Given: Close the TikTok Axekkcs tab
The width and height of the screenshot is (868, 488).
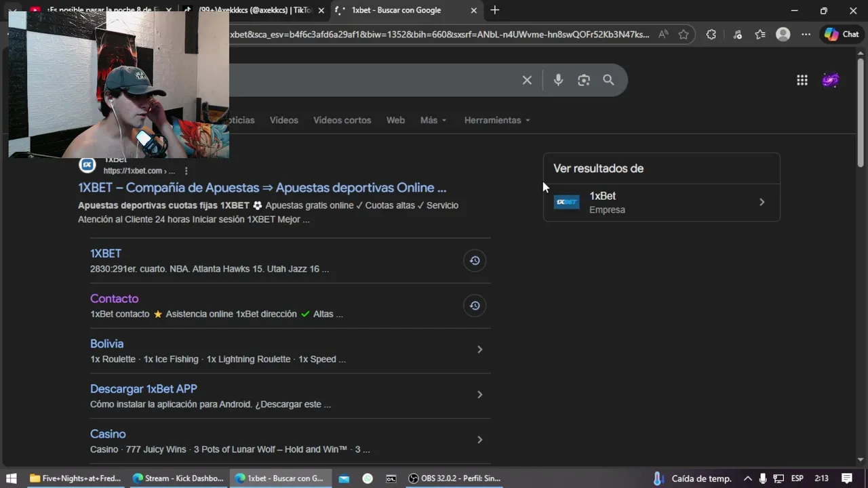Looking at the screenshot, I should 321,10.
